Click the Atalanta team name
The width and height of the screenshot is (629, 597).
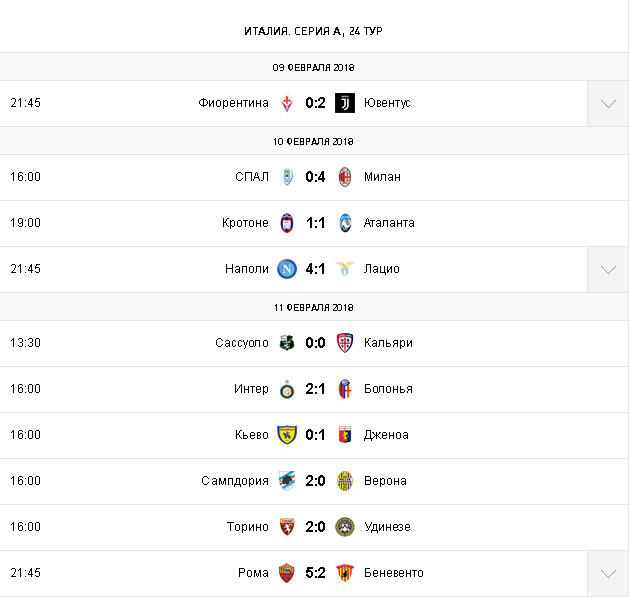click(389, 223)
